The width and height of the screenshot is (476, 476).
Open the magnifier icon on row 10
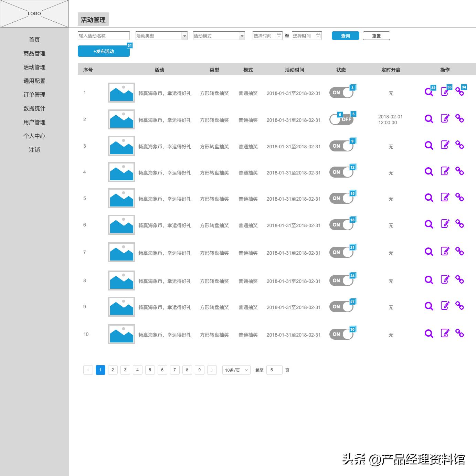(429, 334)
